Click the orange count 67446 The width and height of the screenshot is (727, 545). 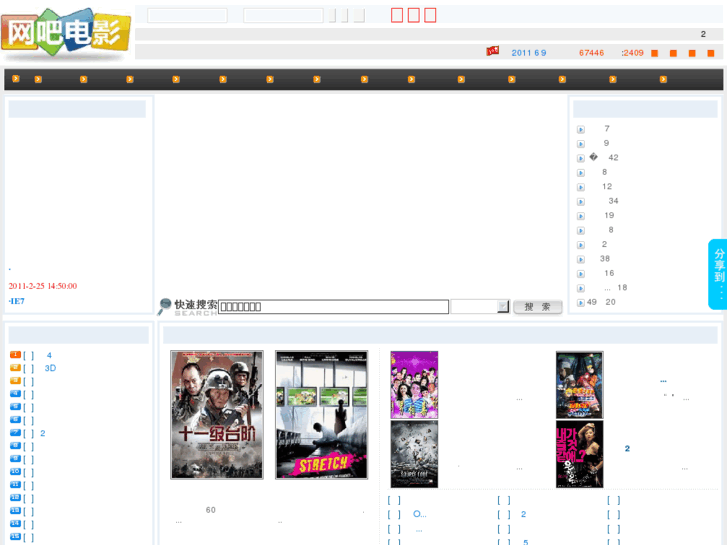tap(591, 53)
